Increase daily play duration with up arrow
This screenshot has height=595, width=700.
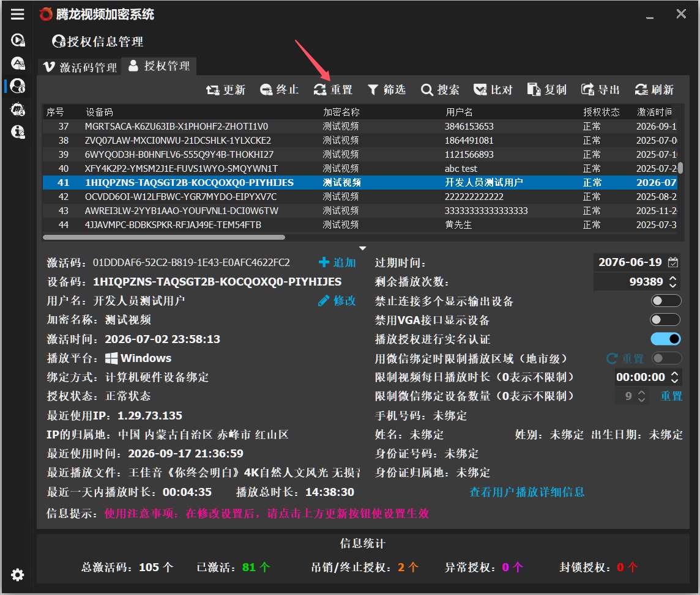[x=674, y=374]
